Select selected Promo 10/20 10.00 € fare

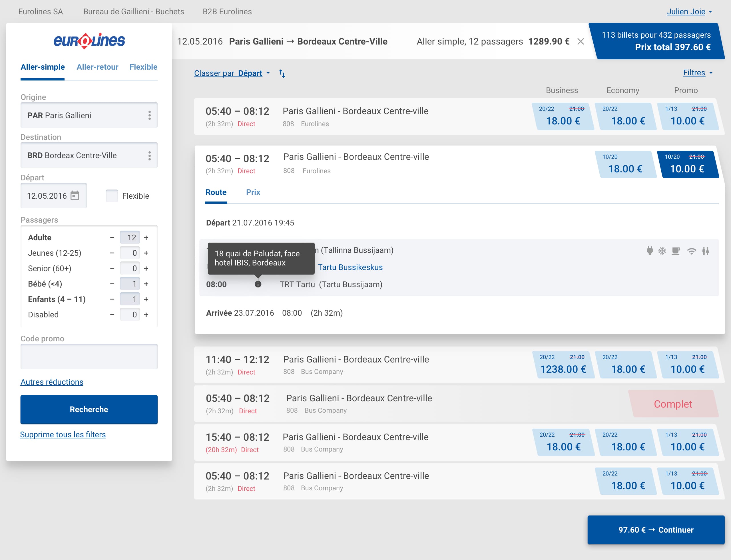688,164
